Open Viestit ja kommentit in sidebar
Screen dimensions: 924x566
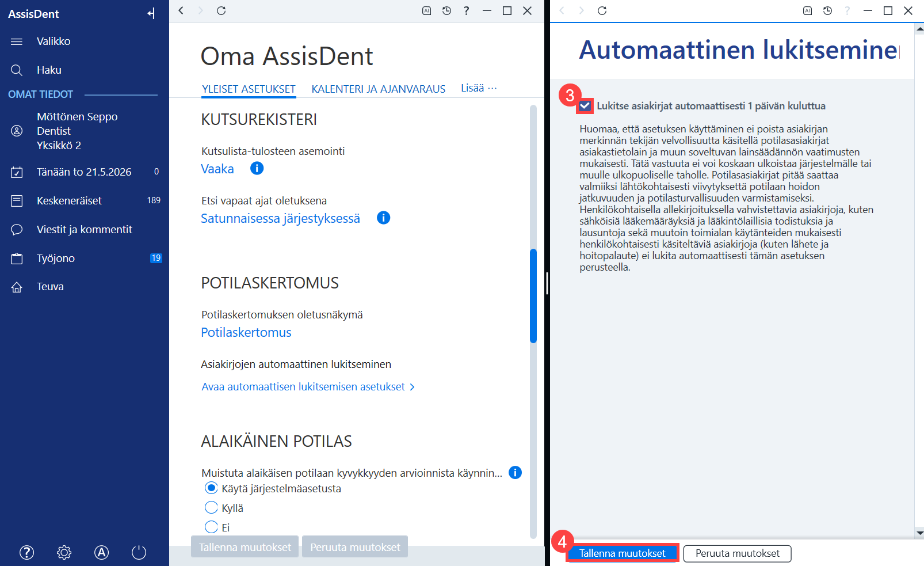[x=85, y=230]
